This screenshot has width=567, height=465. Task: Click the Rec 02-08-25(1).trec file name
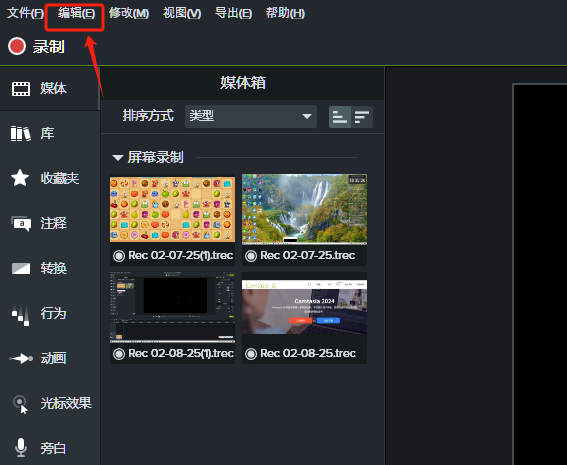181,353
